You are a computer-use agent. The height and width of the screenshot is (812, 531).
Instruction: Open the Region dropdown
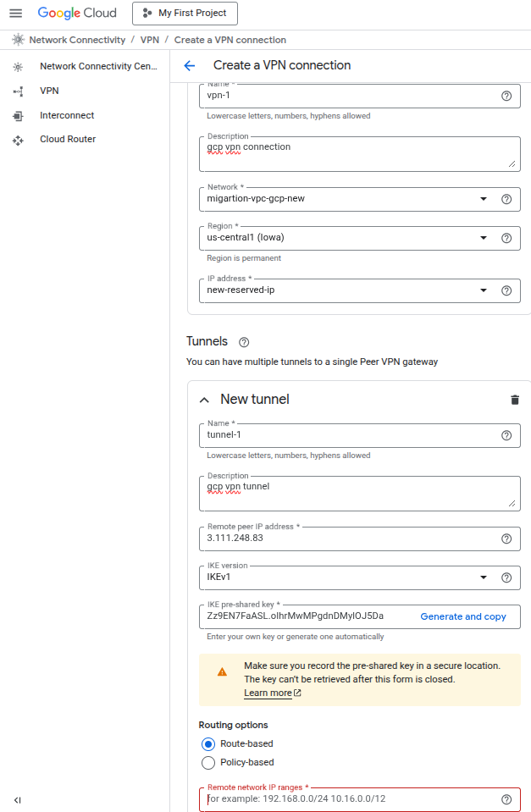tap(484, 239)
